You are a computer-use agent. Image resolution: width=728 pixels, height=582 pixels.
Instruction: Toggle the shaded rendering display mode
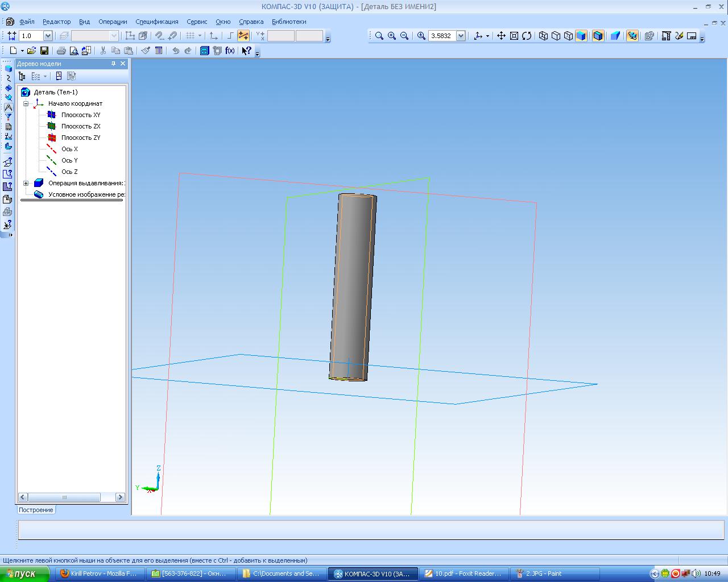(581, 36)
